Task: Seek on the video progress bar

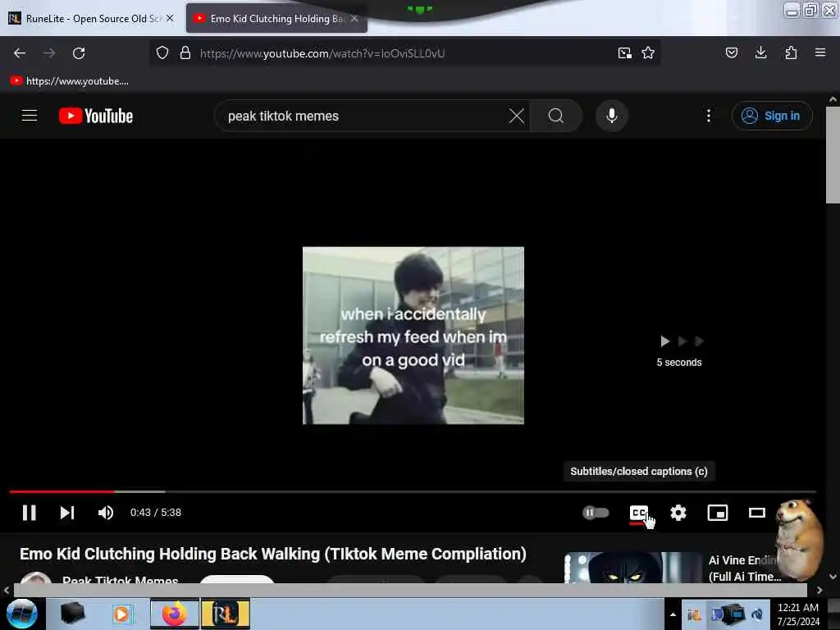Action: point(413,491)
